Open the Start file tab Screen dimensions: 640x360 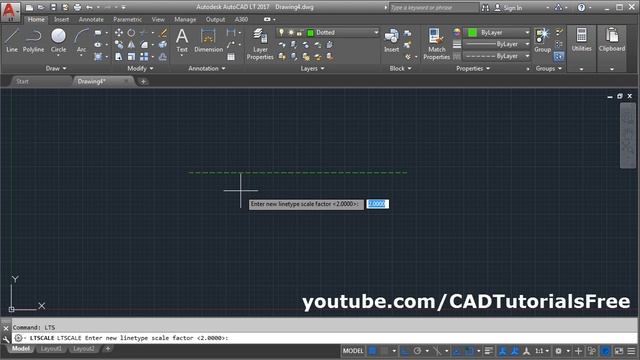click(x=22, y=81)
